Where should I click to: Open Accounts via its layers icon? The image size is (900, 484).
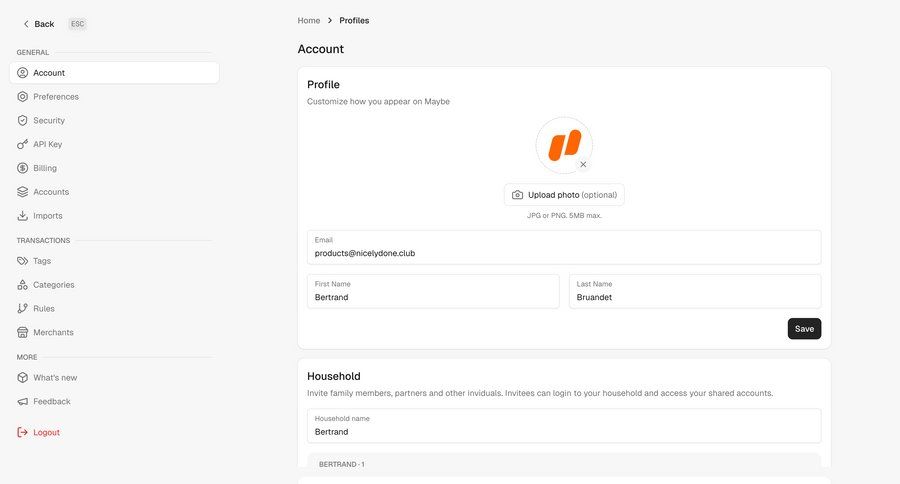22,192
